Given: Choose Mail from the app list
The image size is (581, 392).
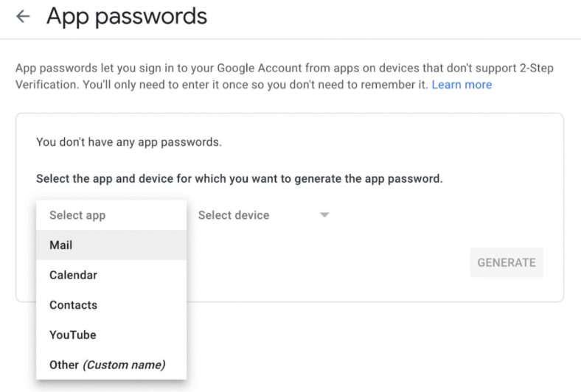Looking at the screenshot, I should (x=61, y=245).
